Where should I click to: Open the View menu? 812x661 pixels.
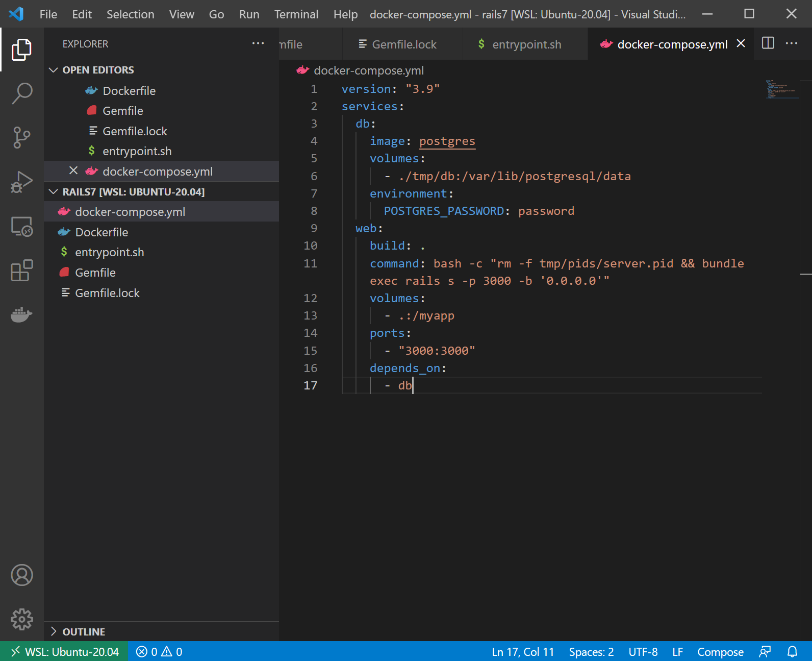click(182, 14)
